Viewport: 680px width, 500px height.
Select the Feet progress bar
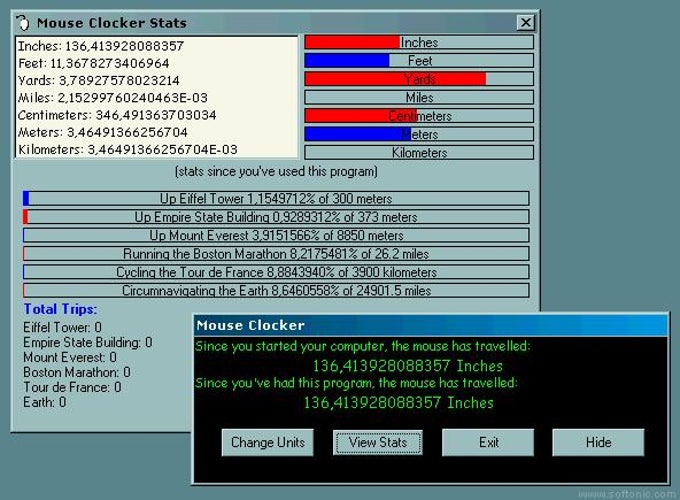[x=419, y=61]
